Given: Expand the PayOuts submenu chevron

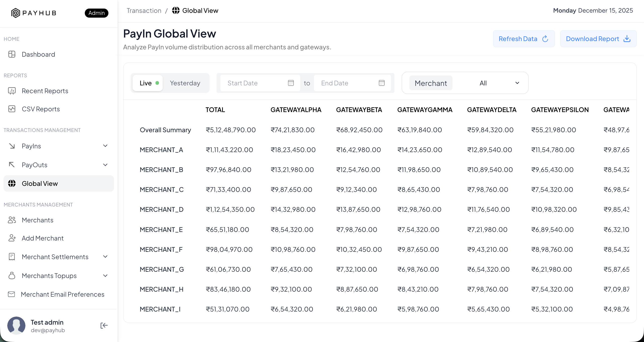Looking at the screenshot, I should tap(105, 165).
